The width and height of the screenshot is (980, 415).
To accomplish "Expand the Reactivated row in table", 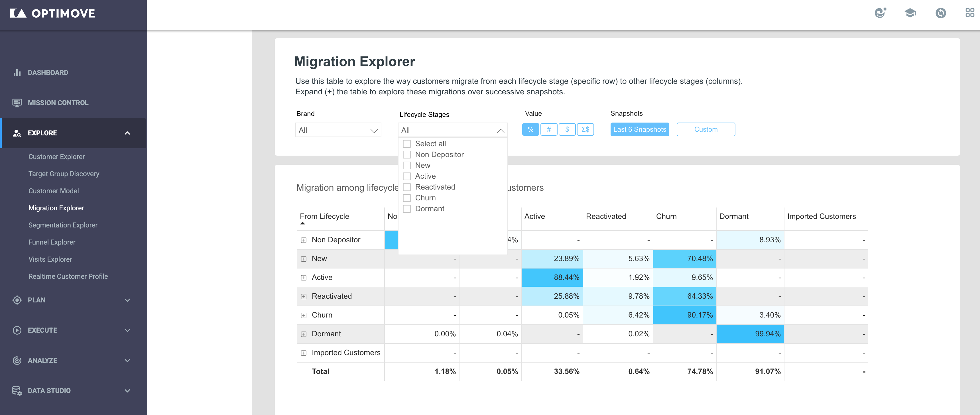I will (x=304, y=296).
